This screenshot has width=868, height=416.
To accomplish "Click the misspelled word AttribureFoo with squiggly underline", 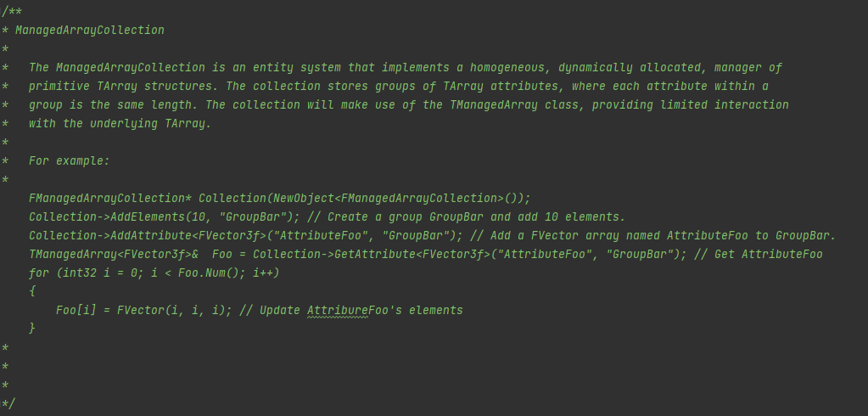I will coord(338,310).
